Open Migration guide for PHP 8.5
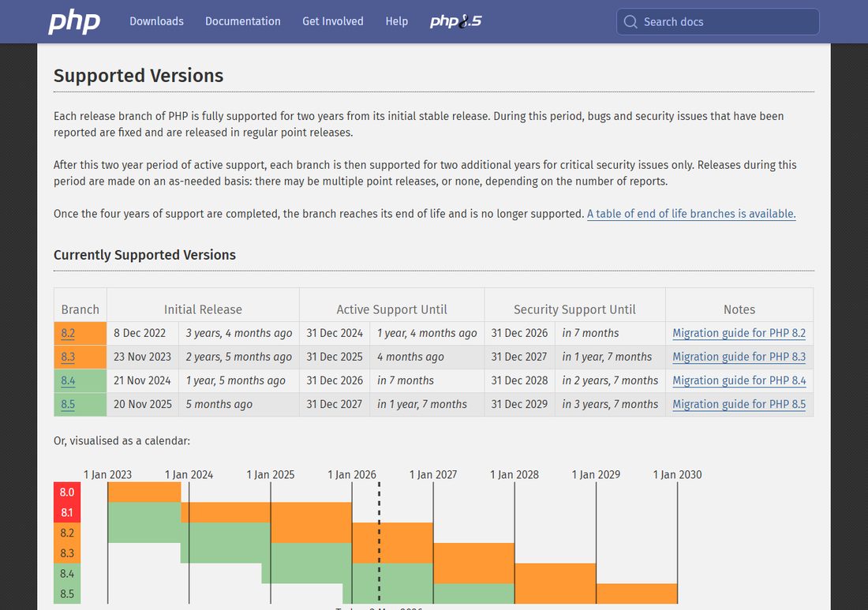The width and height of the screenshot is (868, 610). point(739,405)
